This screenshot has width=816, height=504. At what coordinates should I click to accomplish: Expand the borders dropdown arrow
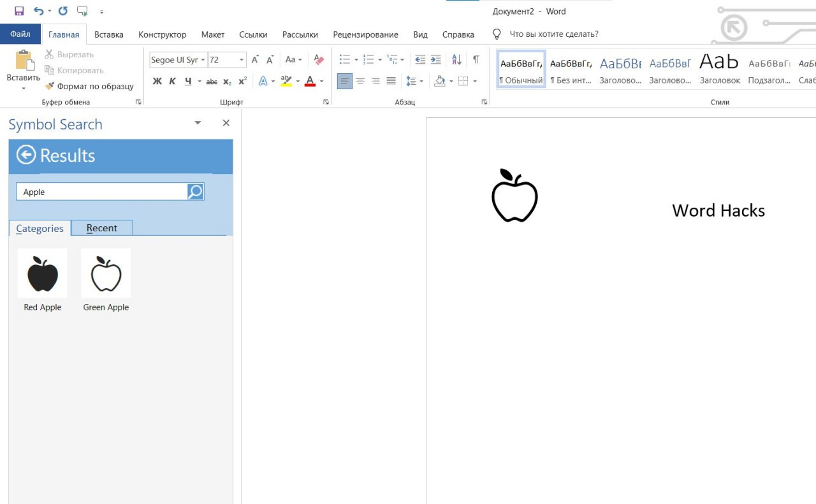(x=475, y=82)
